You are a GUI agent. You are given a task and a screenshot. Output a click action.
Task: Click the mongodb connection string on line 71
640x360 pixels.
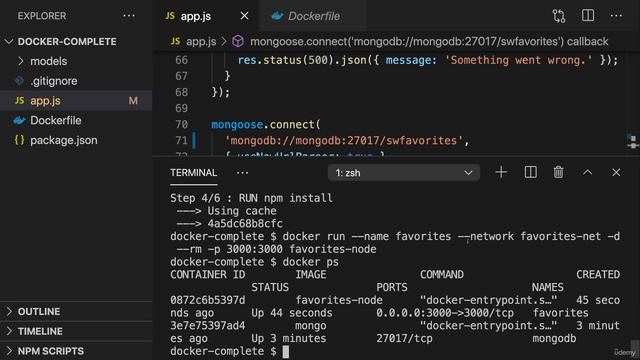pyautogui.click(x=343, y=140)
